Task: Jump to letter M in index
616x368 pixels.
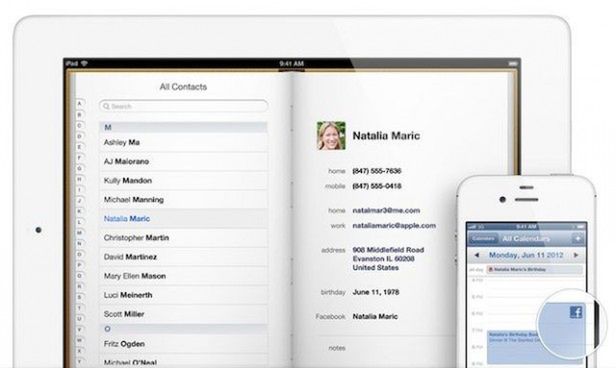Action: [x=79, y=233]
